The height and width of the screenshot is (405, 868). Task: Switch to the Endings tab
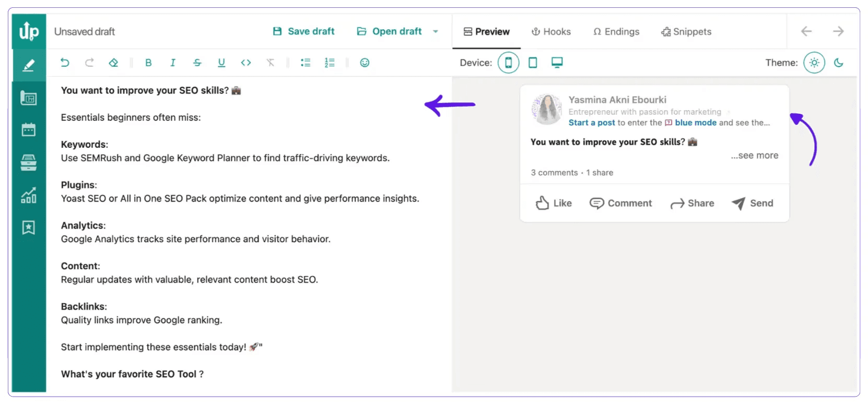pos(616,31)
